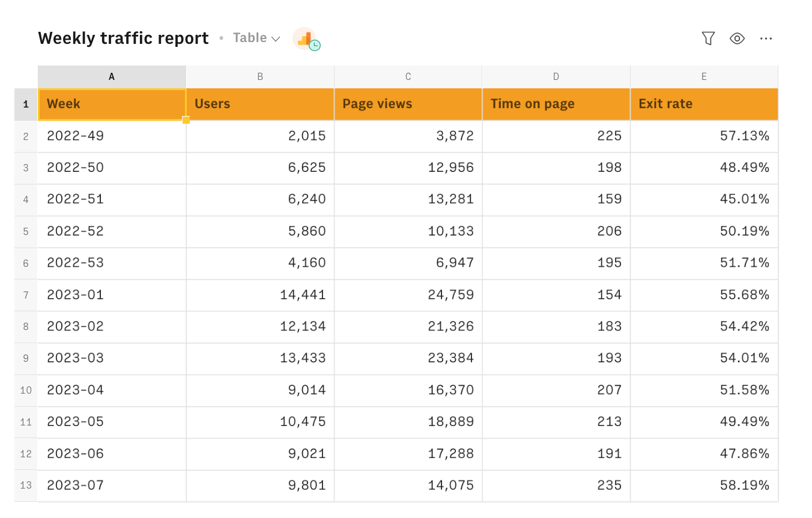Open the three-dot more options menu
812x518 pixels.
(766, 38)
